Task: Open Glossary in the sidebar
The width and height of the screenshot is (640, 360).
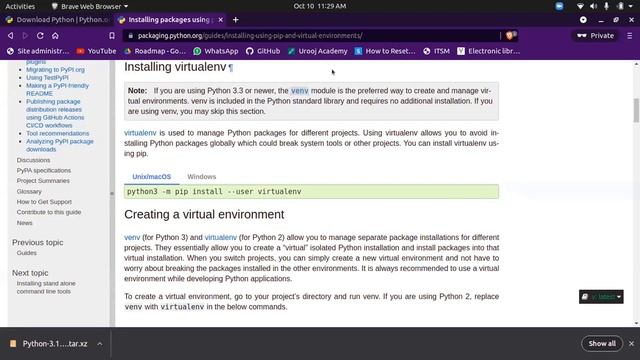Action: 29,191
